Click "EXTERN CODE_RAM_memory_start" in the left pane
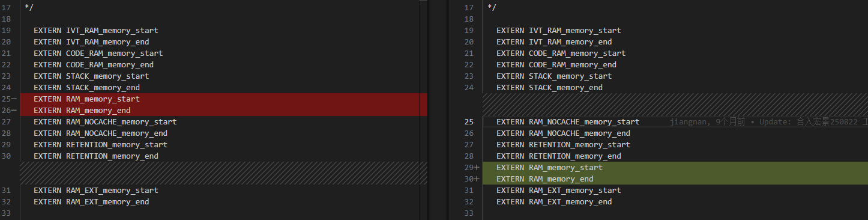The height and width of the screenshot is (220, 868). point(98,53)
